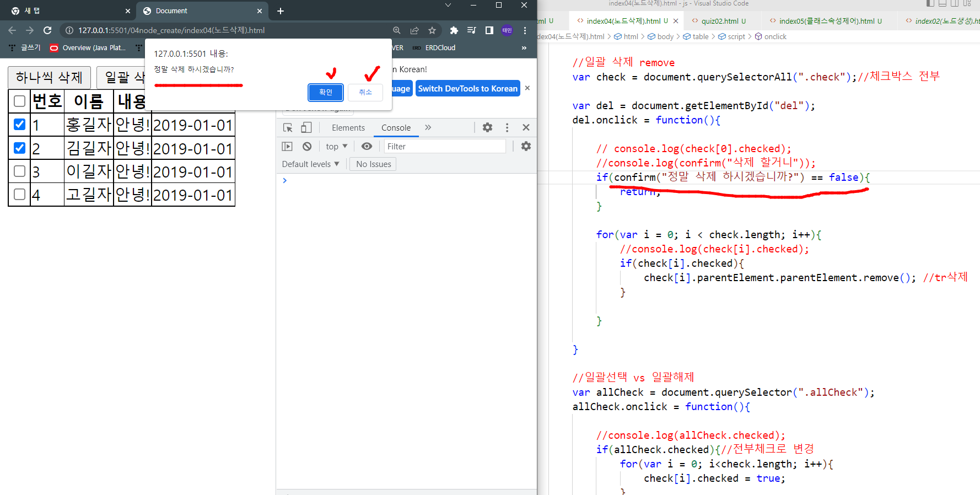Select the DevTools inspect element icon

point(288,128)
